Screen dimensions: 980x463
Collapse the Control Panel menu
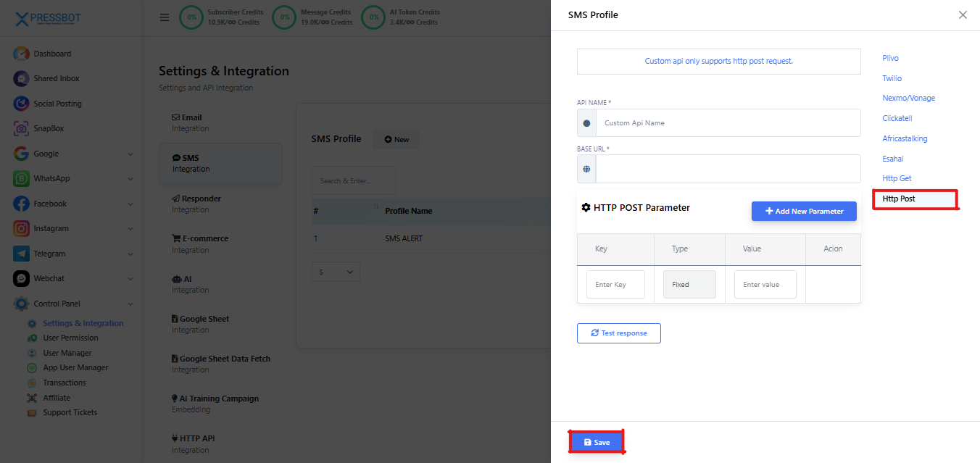[130, 304]
